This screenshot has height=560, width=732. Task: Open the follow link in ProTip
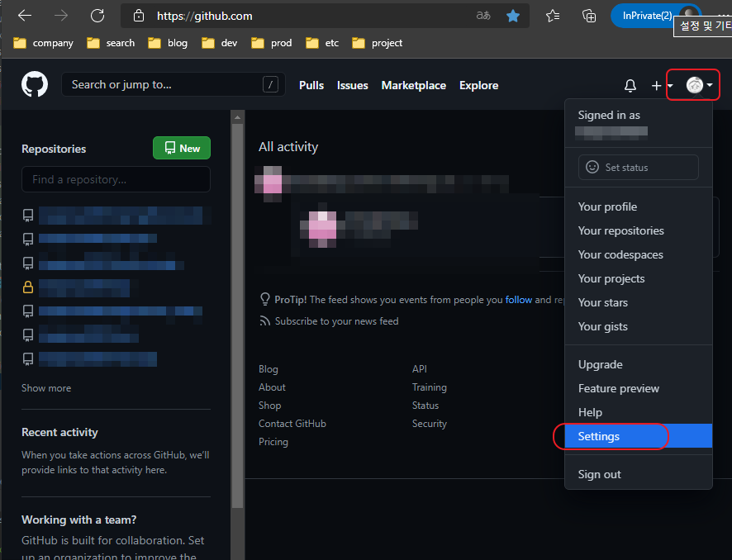coord(518,300)
